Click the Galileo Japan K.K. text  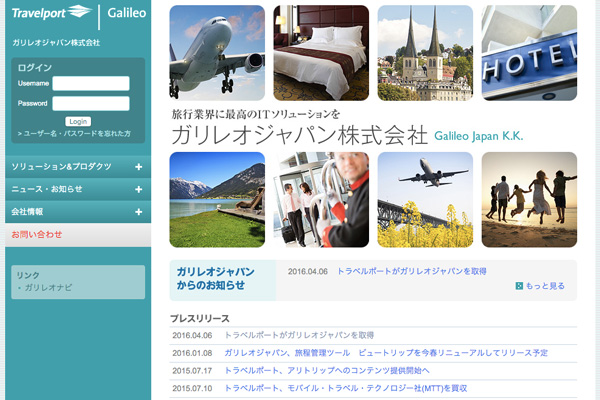(479, 136)
